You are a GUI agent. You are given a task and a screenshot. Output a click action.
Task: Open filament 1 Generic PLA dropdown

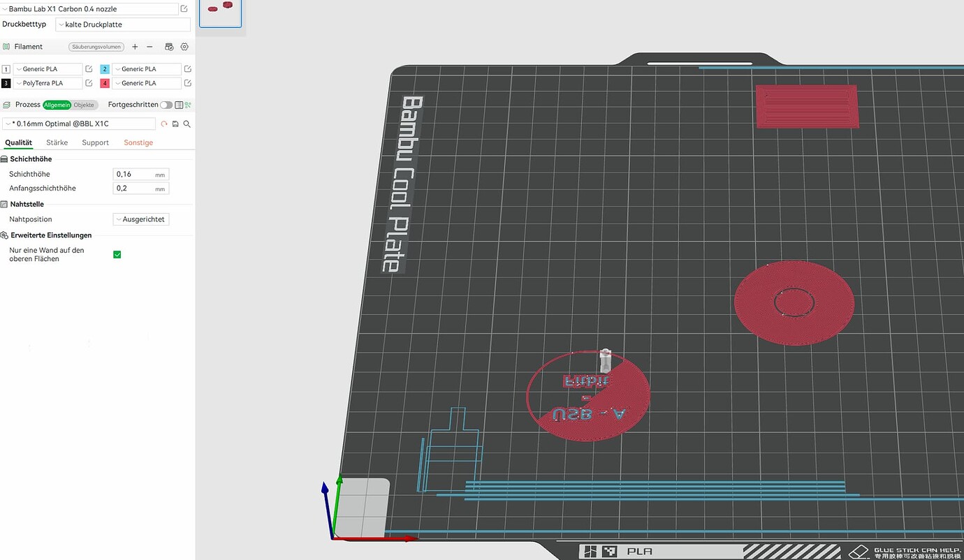pyautogui.click(x=48, y=69)
